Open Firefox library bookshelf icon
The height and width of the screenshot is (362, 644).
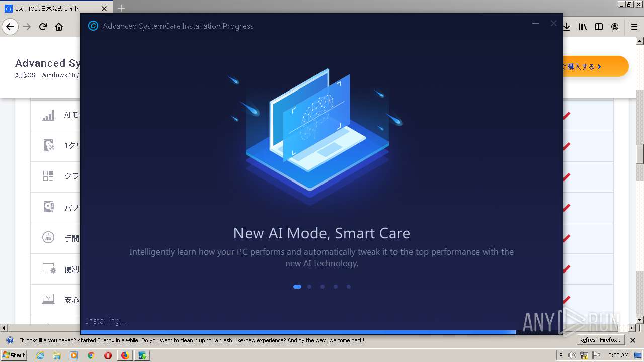583,27
